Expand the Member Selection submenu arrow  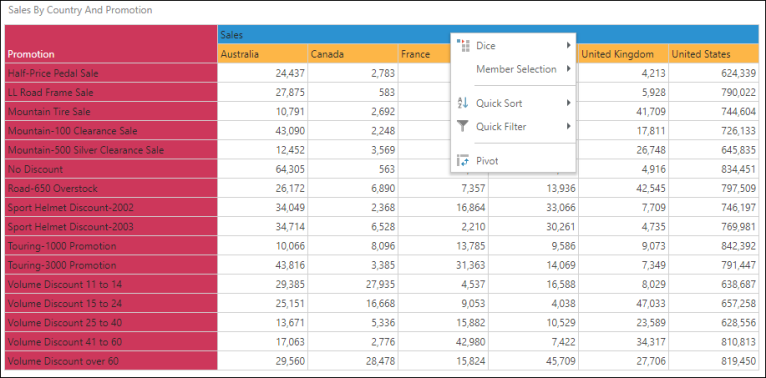tap(569, 69)
